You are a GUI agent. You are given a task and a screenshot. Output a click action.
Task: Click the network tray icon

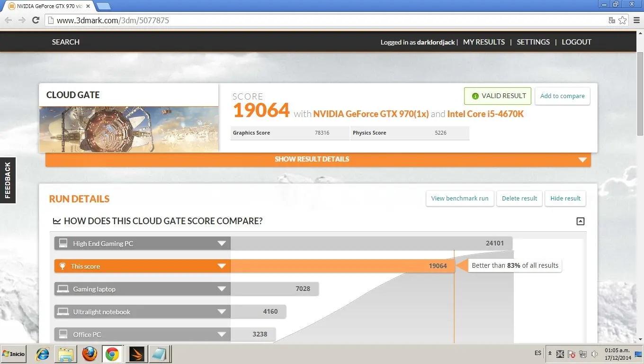pos(583,354)
